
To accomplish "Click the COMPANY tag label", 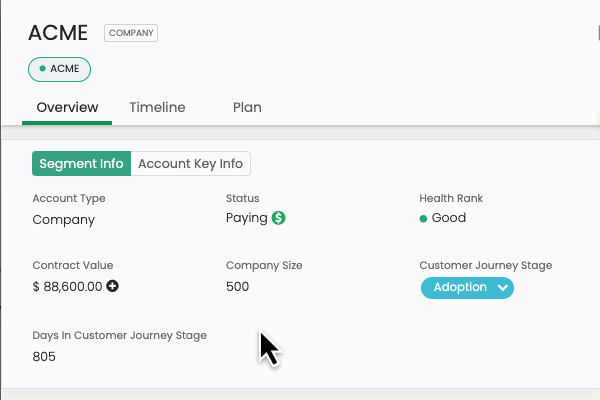I will (x=131, y=33).
